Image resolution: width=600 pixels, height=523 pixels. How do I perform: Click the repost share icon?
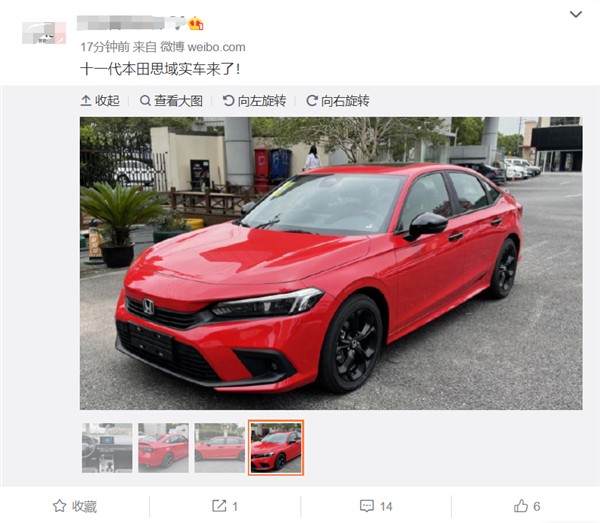[x=219, y=506]
